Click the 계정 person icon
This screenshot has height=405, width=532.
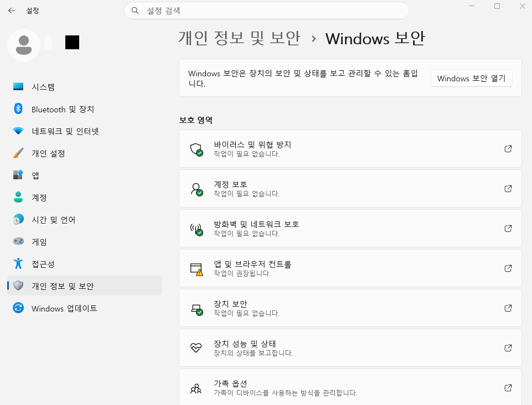pos(18,197)
